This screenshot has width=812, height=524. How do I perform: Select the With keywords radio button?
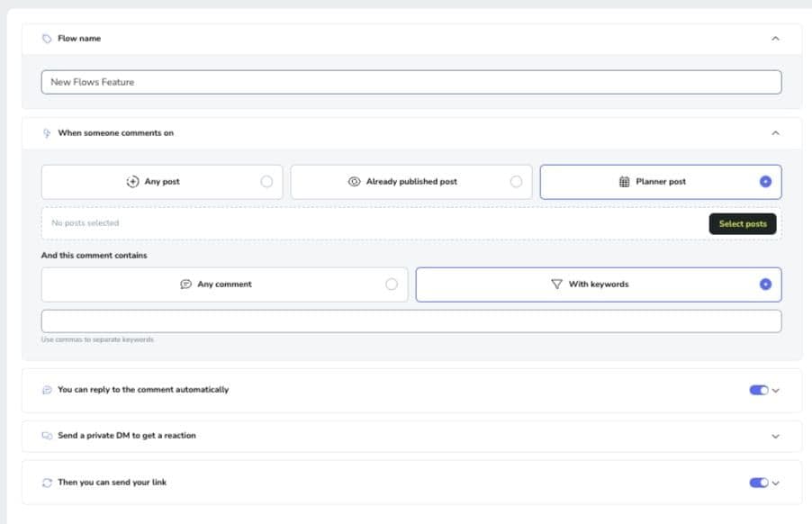click(x=765, y=285)
